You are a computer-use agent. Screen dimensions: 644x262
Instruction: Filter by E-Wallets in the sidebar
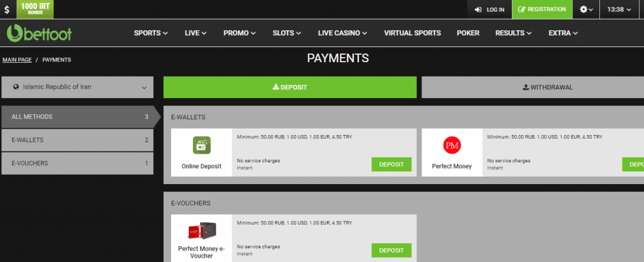[x=77, y=140]
